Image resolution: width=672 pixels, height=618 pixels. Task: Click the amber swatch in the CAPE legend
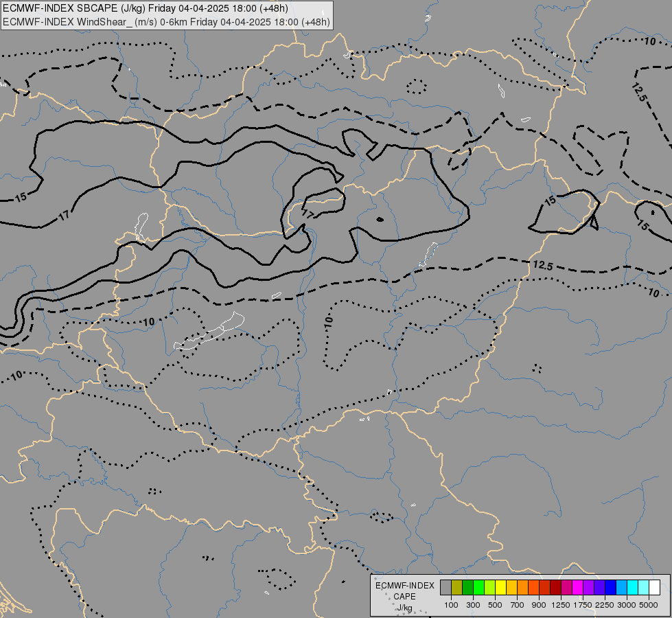[x=511, y=588]
